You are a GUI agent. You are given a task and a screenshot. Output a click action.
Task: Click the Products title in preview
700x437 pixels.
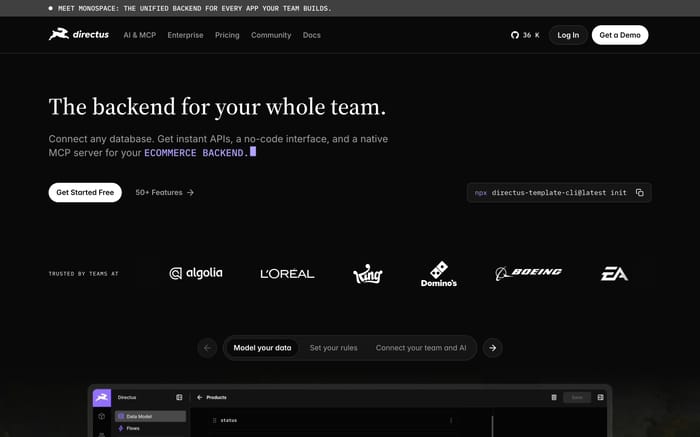click(217, 397)
